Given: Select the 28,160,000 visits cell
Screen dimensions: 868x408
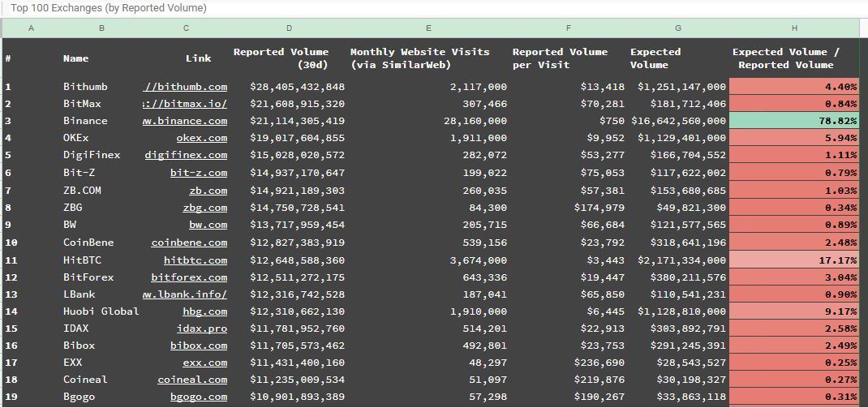Looking at the screenshot, I should [428, 121].
